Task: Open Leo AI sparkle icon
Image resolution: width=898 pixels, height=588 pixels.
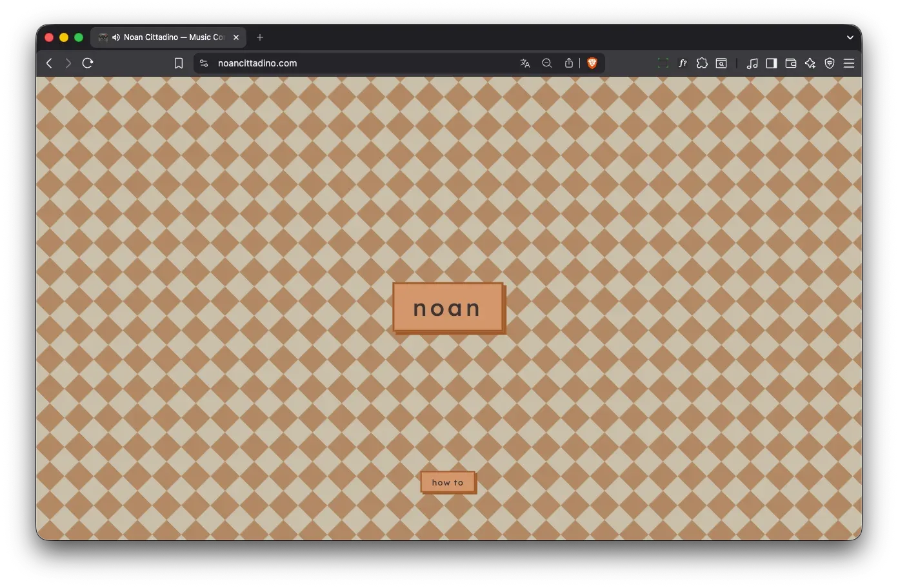Action: point(810,63)
